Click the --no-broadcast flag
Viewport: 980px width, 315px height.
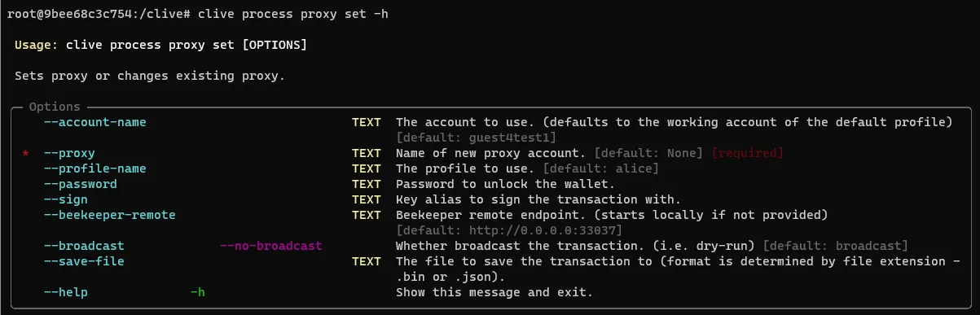pos(271,246)
